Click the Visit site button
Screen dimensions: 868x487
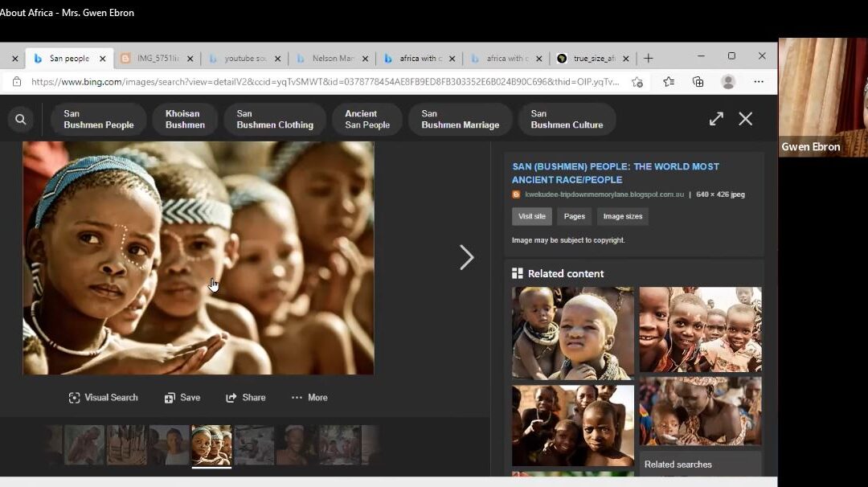tap(532, 216)
